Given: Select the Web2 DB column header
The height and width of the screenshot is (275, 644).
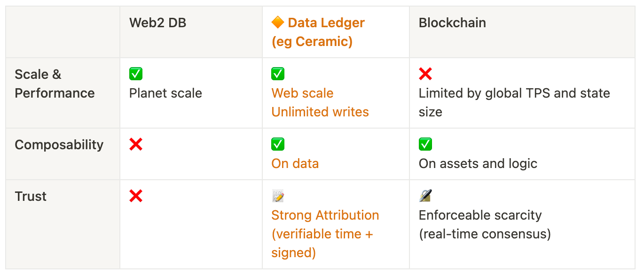Looking at the screenshot, I should 158,23.
